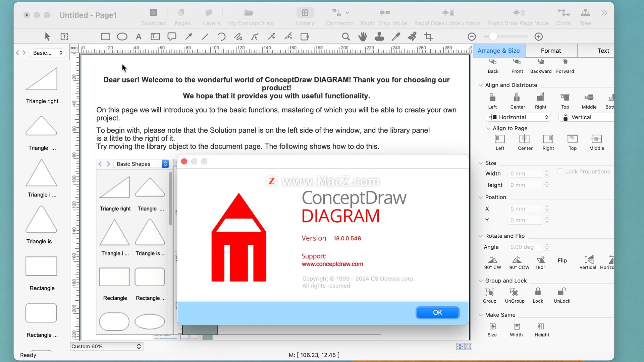Click the Connector toolbar button
The image size is (644, 362).
coord(339,17)
